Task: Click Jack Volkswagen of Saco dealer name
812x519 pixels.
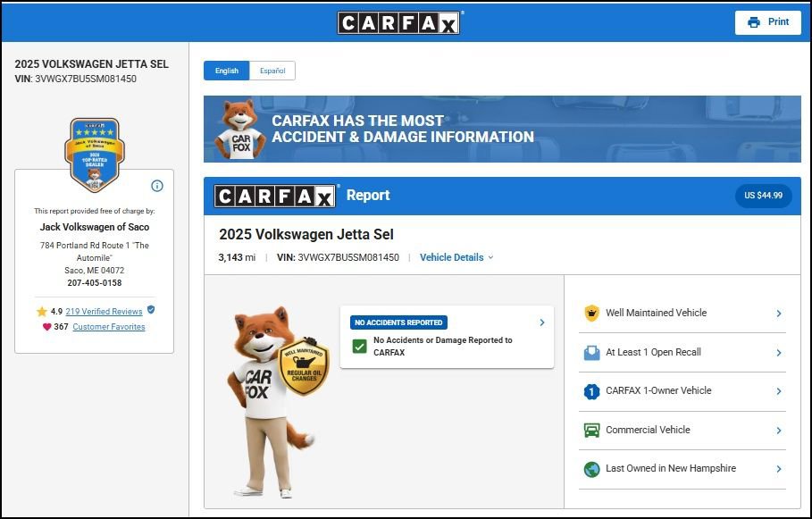Action: click(x=95, y=227)
